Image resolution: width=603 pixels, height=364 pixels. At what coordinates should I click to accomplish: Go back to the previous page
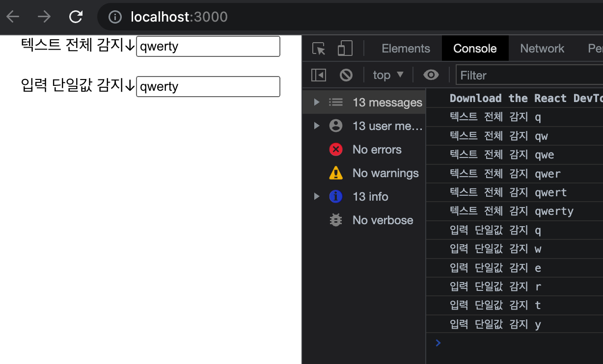[x=13, y=17]
